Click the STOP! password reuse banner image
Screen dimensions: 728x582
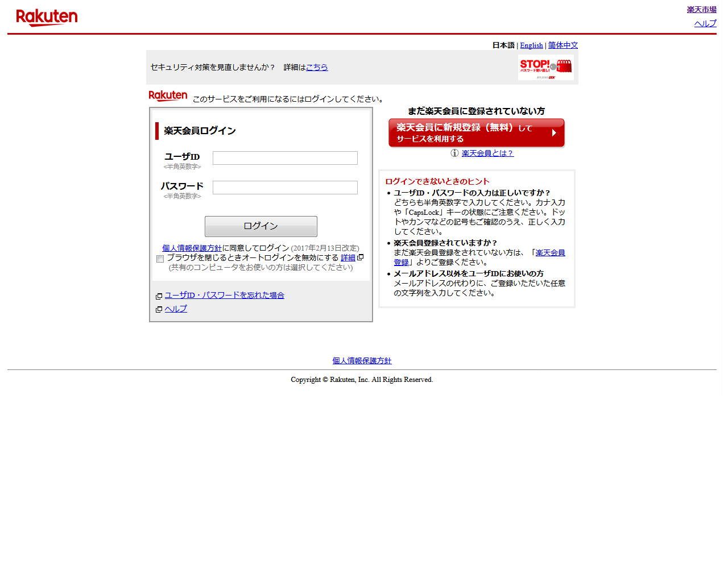(x=545, y=68)
